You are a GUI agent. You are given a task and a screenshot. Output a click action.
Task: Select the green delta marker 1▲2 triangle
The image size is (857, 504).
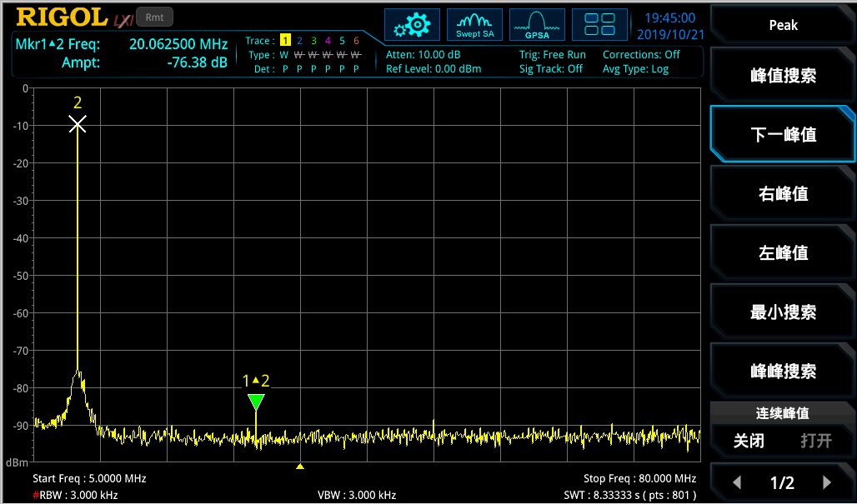pyautogui.click(x=256, y=402)
